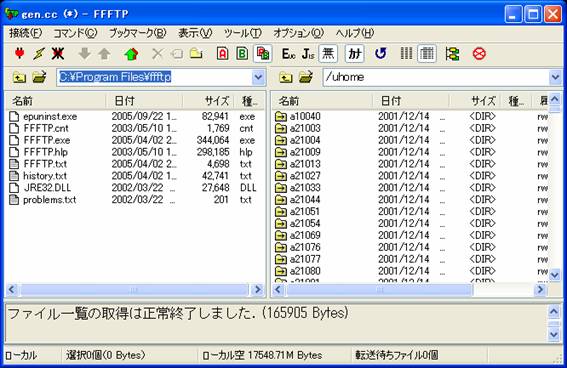Click local pane horizontal scrollbar thumb

pyautogui.click(x=134, y=290)
